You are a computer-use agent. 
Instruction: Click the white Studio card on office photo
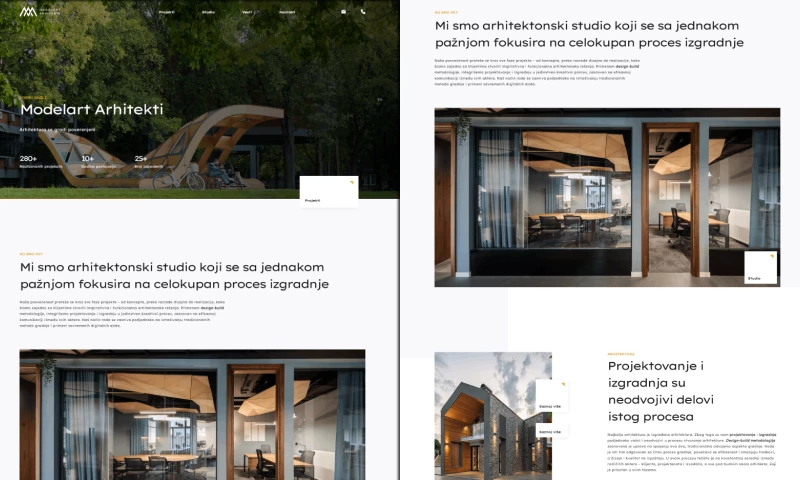pyautogui.click(x=760, y=267)
